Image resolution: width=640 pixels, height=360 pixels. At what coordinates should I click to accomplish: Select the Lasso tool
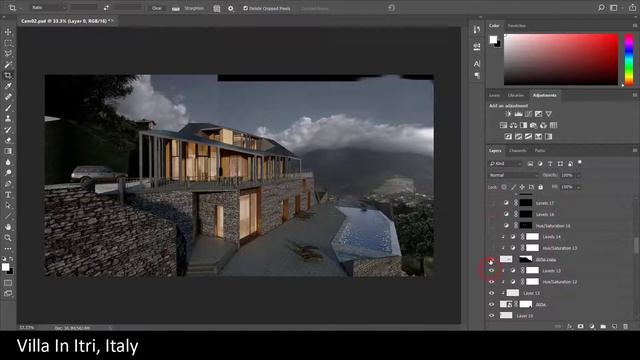pos(8,53)
